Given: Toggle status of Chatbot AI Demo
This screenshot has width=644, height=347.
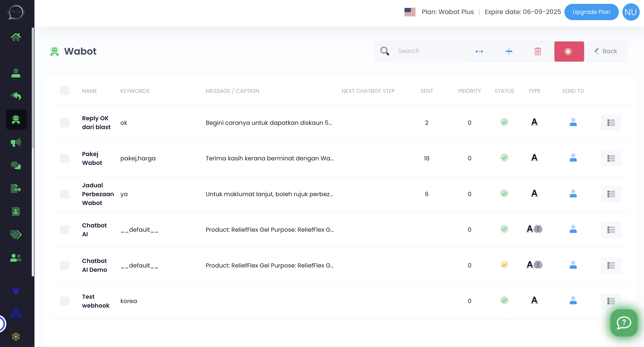Looking at the screenshot, I should tap(504, 265).
